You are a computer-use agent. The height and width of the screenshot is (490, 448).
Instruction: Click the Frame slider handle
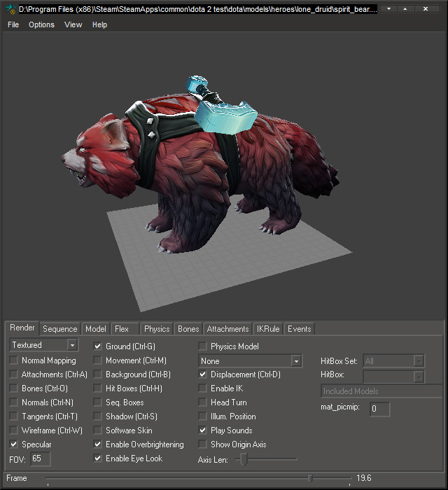click(x=310, y=478)
